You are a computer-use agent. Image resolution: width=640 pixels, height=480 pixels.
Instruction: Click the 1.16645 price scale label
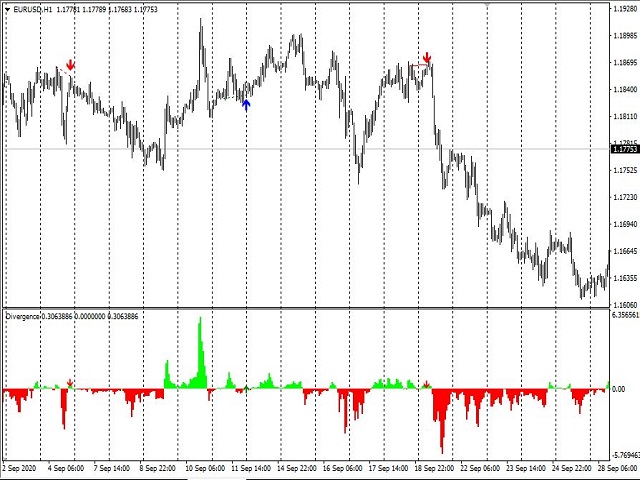coord(623,251)
